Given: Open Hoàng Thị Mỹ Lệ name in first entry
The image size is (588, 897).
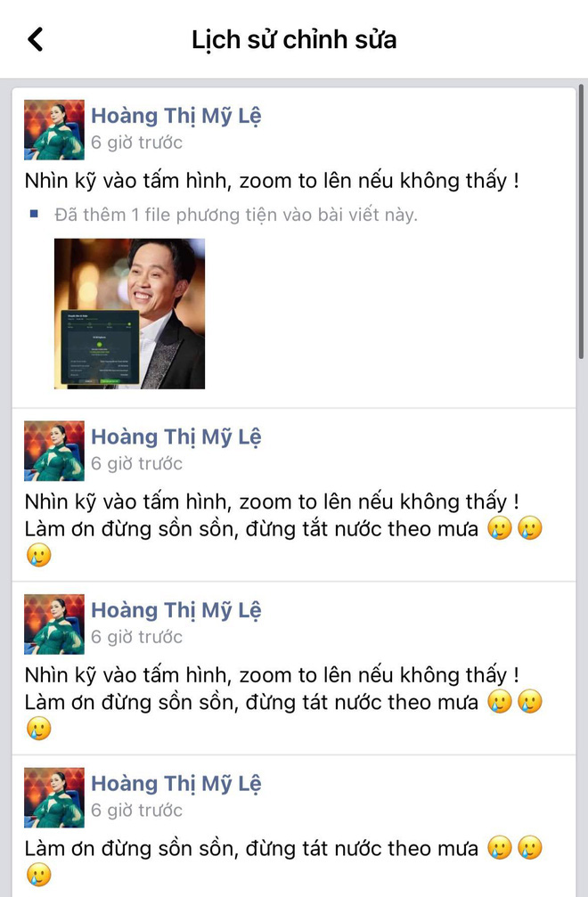Looking at the screenshot, I should pos(176,116).
